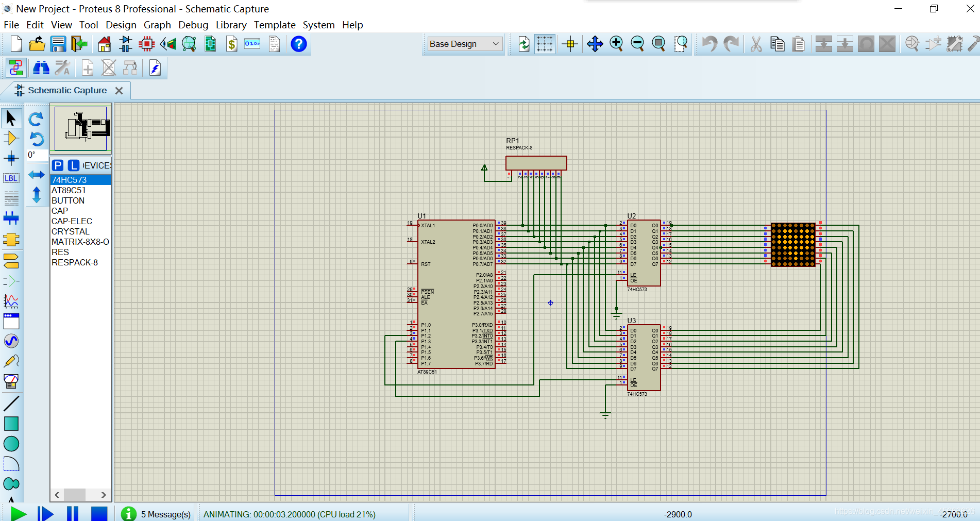This screenshot has width=980, height=521.
Task: Click the Help question mark icon
Action: 298,44
